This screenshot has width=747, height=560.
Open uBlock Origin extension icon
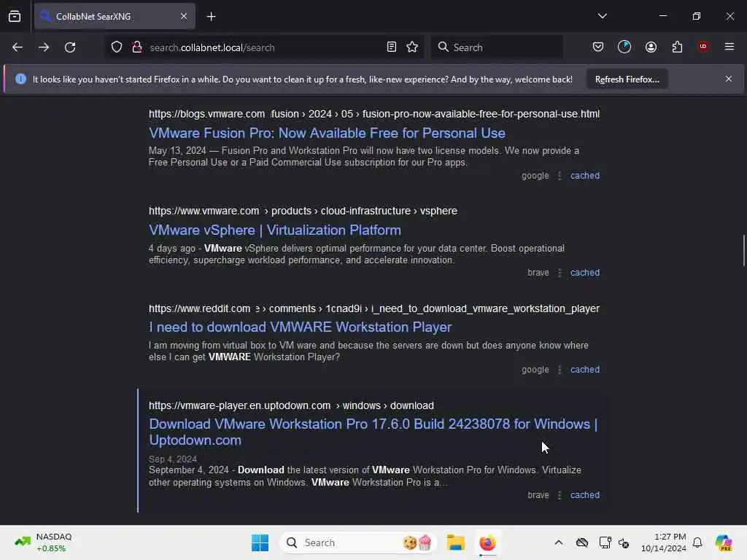pos(703,46)
